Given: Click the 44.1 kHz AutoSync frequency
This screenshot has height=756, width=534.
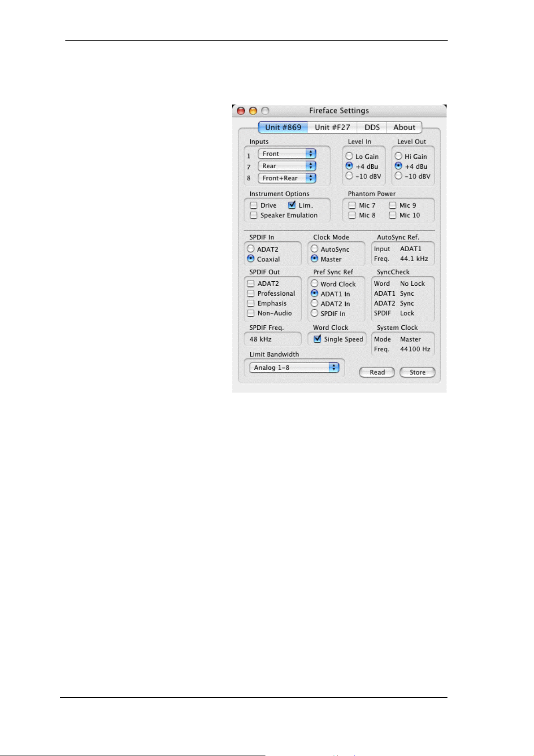Looking at the screenshot, I should [414, 259].
